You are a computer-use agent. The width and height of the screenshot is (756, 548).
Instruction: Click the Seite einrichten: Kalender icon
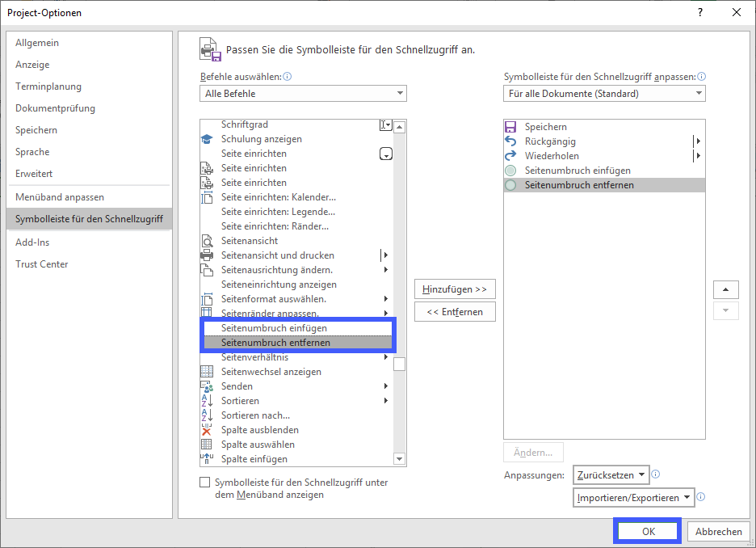pos(206,197)
